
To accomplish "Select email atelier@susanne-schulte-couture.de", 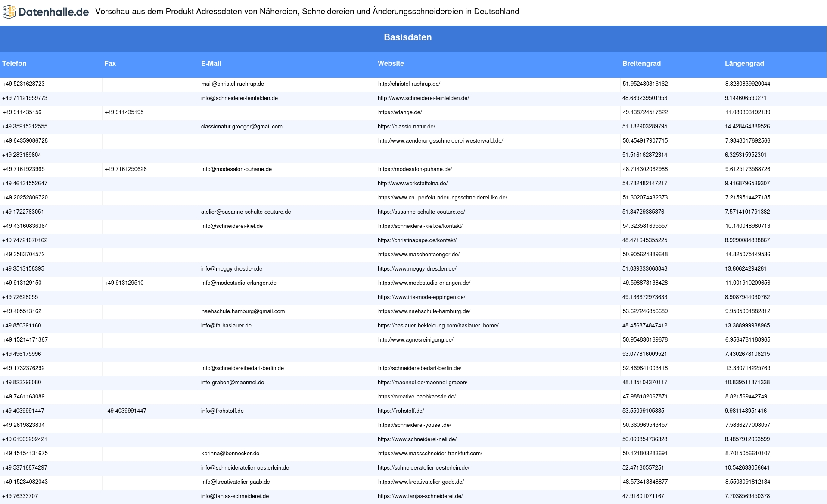I will tap(246, 212).
